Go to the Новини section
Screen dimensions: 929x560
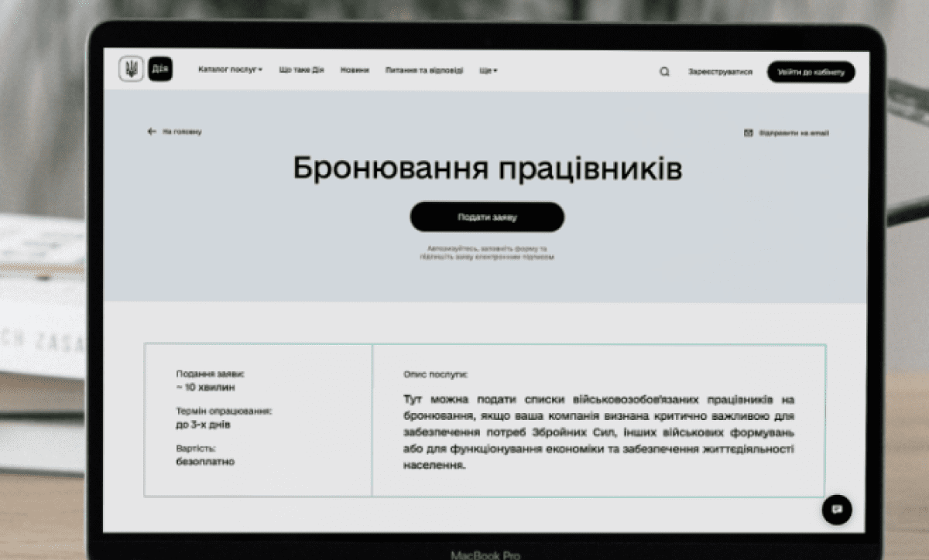[355, 70]
